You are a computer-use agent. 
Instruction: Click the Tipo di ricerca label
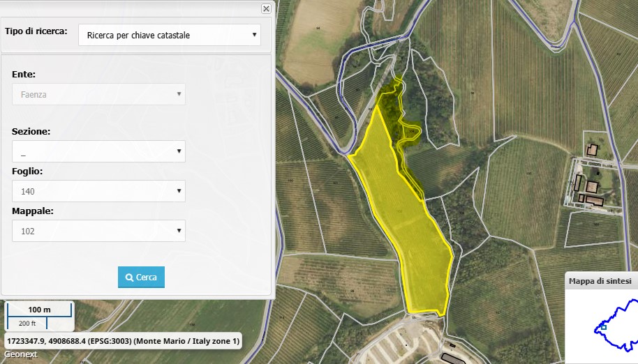click(36, 32)
